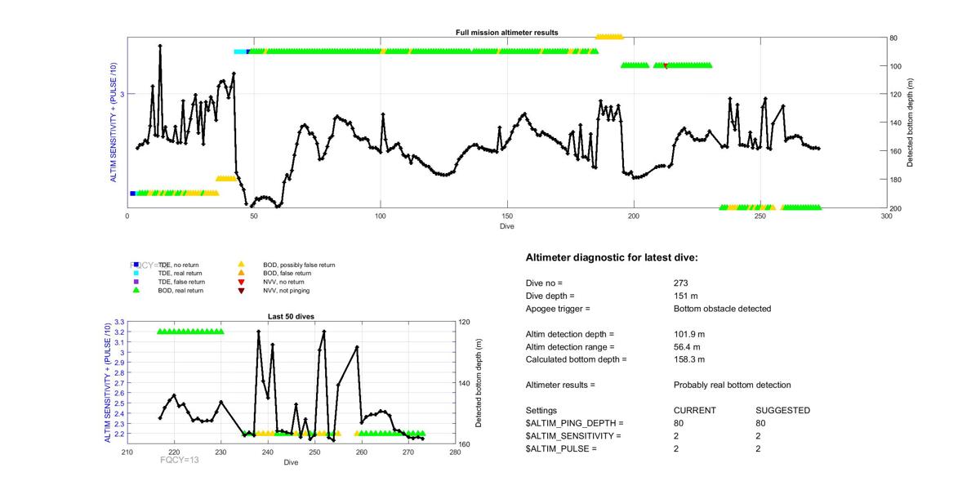Click the 'Dive' x-axis label of the last 50 dives plot
The height and width of the screenshot is (499, 980).
click(291, 463)
